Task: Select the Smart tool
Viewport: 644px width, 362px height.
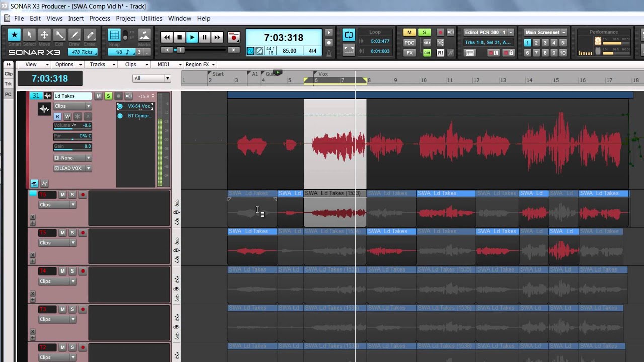Action: click(x=15, y=35)
